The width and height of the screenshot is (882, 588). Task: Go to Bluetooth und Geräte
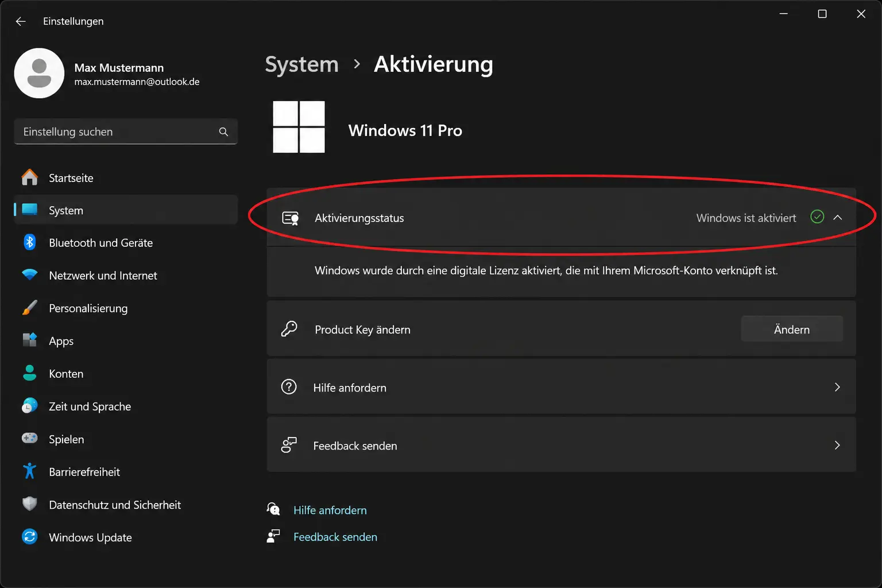(126, 243)
